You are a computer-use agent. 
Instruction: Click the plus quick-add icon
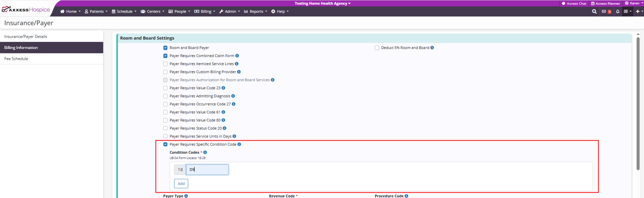[x=638, y=11]
